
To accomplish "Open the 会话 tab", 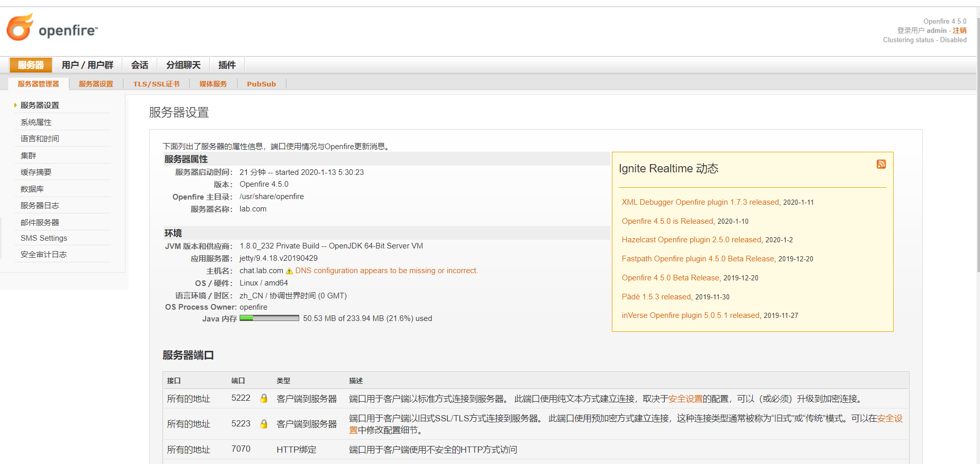I will 140,65.
